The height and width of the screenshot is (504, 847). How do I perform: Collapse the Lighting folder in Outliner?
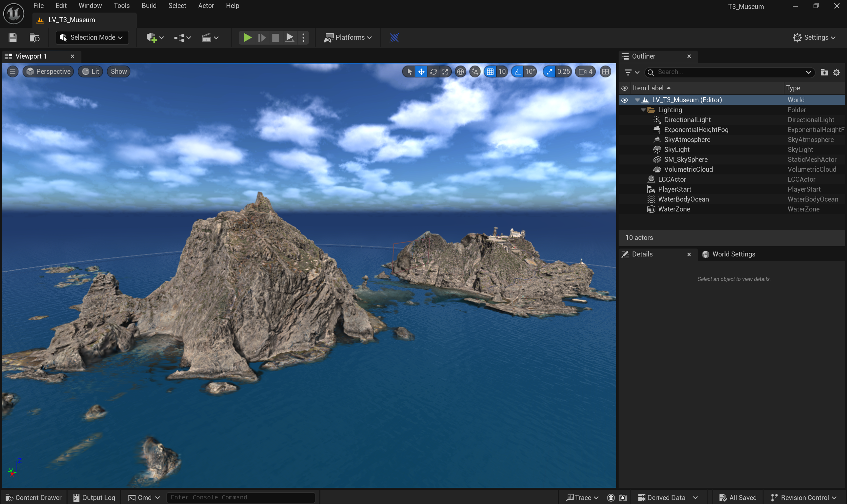click(643, 110)
